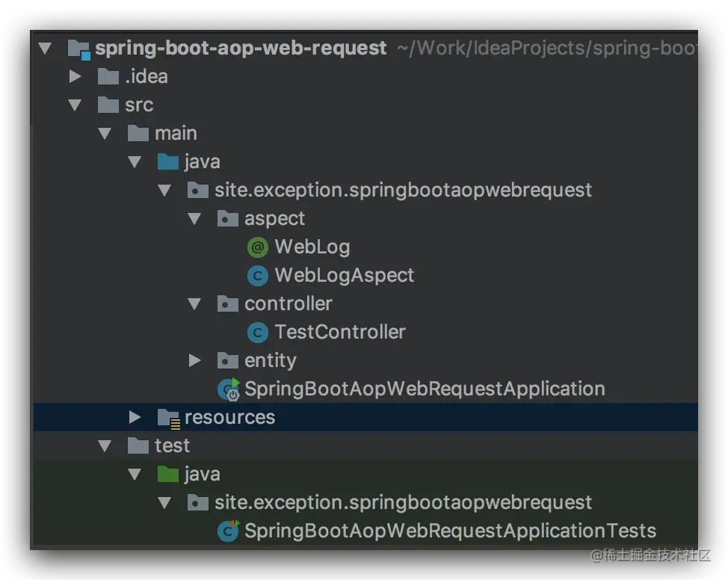Click the WebLogAspect class icon
The height and width of the screenshot is (580, 728).
click(x=258, y=275)
